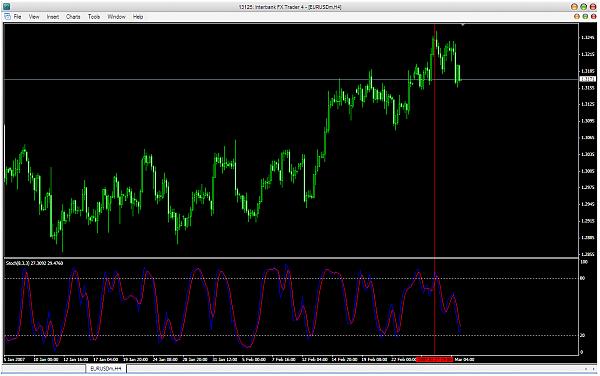
Task: Maximize the main trader window
Action: pos(584,7)
